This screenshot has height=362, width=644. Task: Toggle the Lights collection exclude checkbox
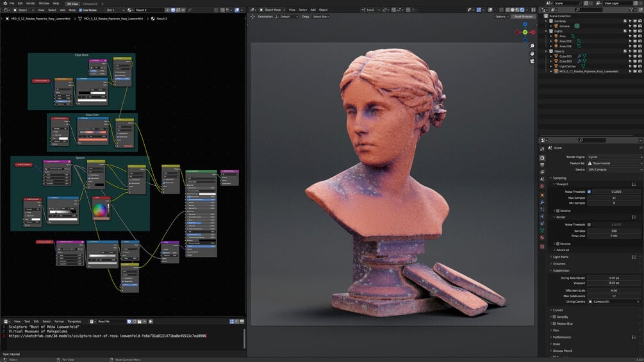(625, 31)
